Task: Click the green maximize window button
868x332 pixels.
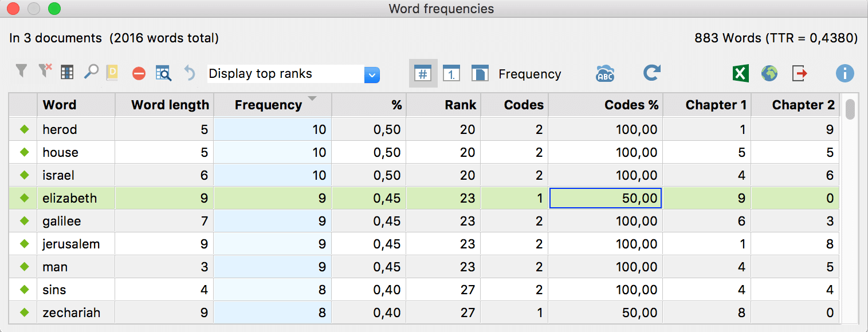Action: click(54, 9)
